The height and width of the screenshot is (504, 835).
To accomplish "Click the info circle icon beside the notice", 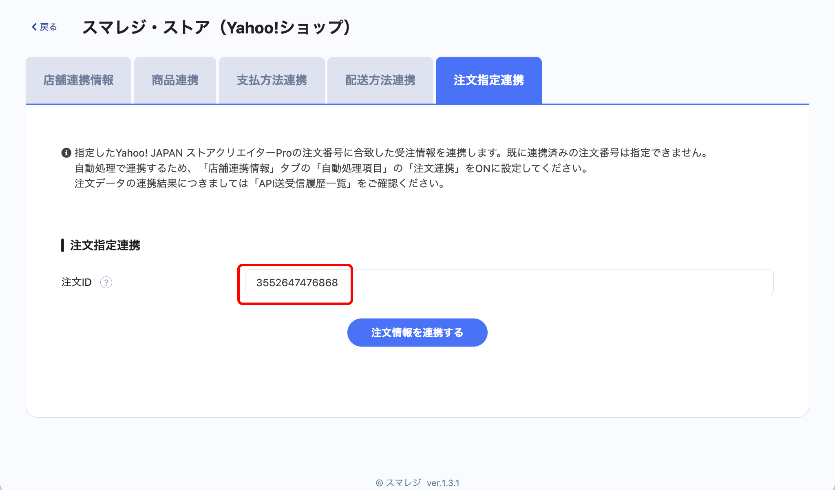I will (66, 153).
